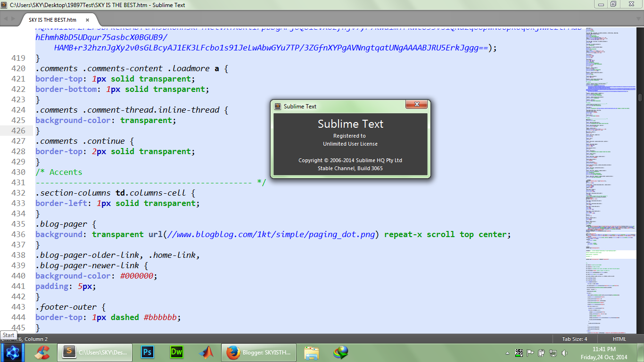This screenshot has width=644, height=362.
Task: Open MATLAB from the taskbar
Action: click(x=206, y=352)
